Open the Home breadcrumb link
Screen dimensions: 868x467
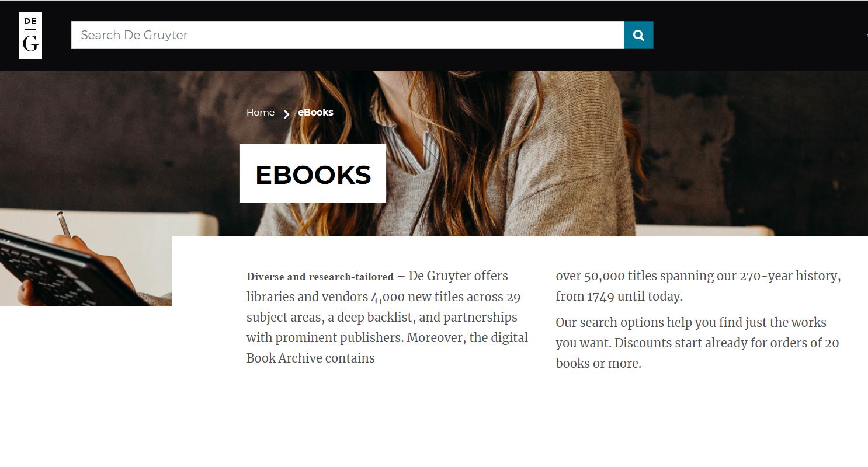261,113
